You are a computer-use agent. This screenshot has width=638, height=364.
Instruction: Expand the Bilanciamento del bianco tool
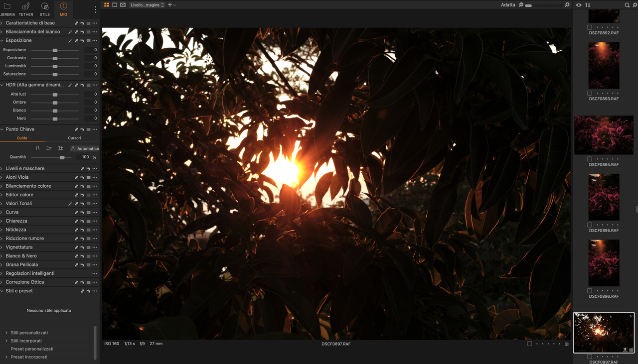tap(1, 32)
